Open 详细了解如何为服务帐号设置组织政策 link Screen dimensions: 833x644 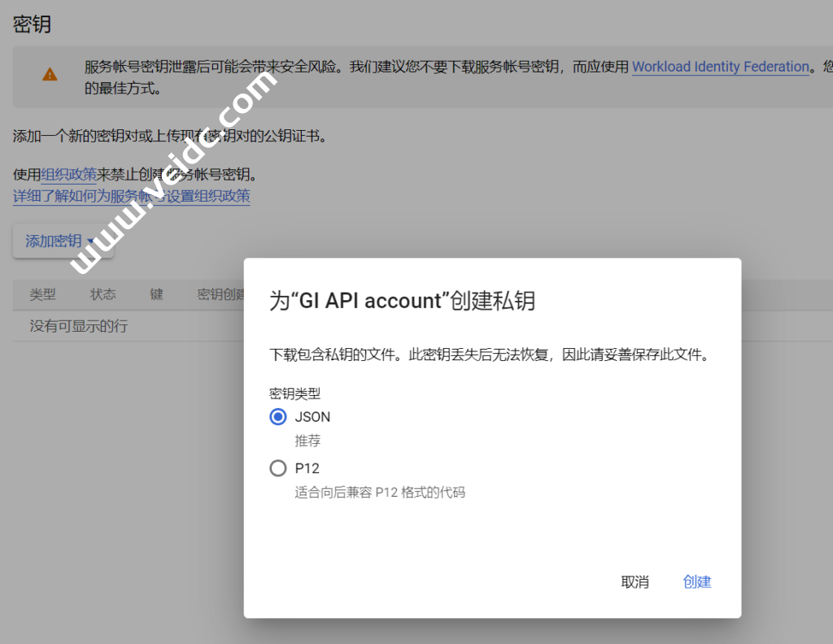pos(131,196)
